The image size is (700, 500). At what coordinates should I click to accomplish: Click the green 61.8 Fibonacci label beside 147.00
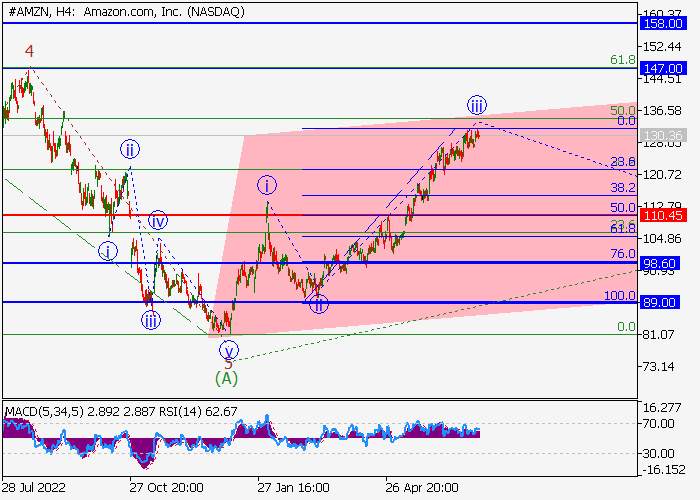coord(623,59)
